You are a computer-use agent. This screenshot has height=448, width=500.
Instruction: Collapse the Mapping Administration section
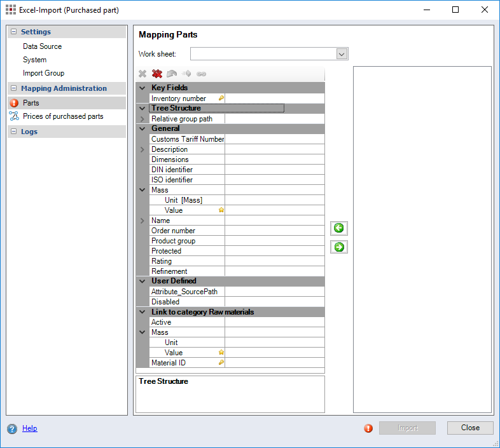coord(13,88)
